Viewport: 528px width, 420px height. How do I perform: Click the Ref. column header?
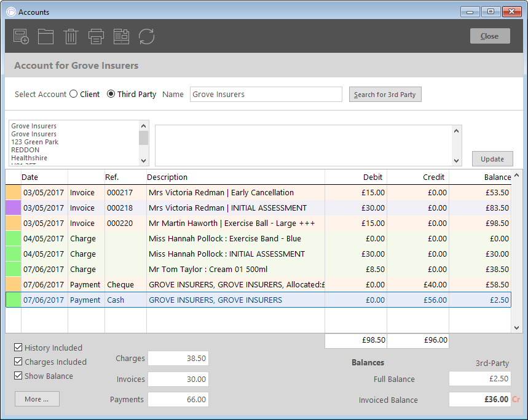125,177
